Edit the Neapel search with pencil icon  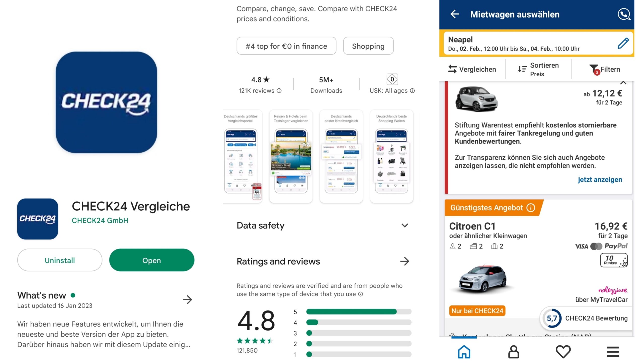[623, 43]
